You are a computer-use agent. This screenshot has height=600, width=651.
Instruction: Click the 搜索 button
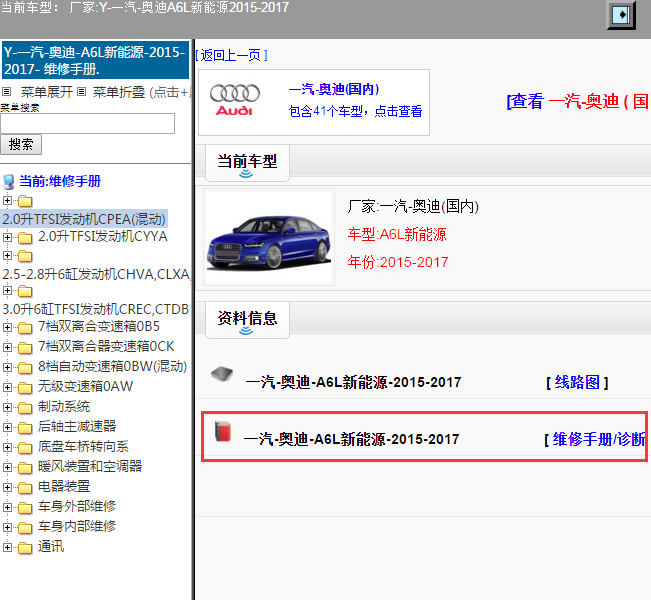tap(21, 144)
